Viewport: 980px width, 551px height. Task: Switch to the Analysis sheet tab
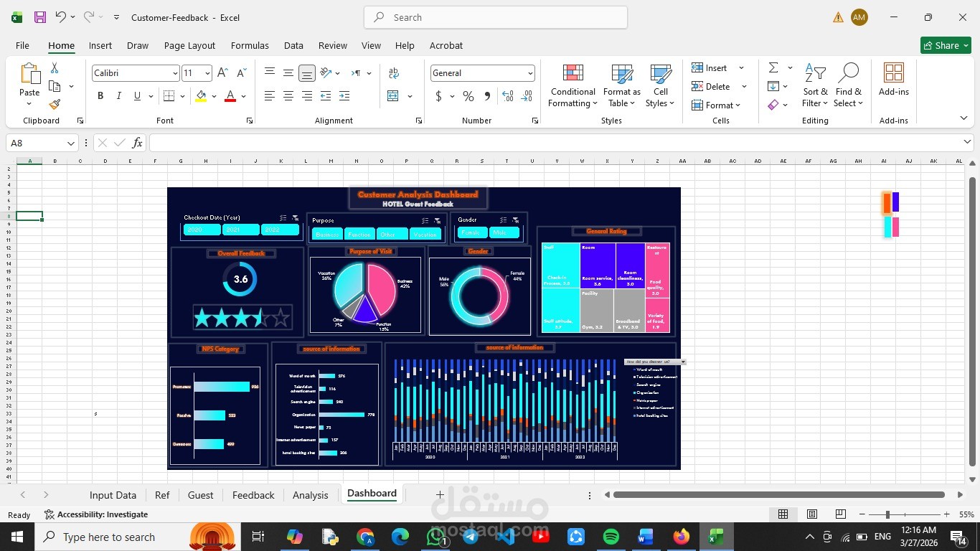pyautogui.click(x=311, y=495)
